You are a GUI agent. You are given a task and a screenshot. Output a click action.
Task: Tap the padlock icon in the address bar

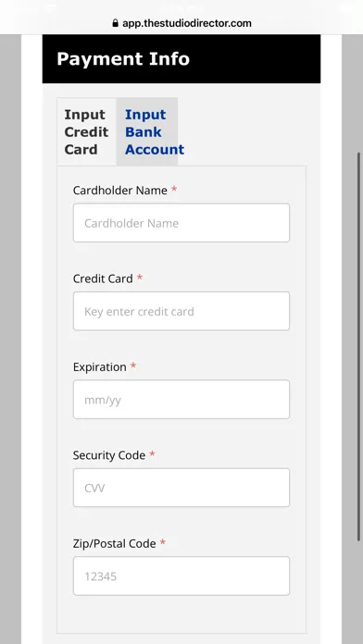click(x=115, y=22)
